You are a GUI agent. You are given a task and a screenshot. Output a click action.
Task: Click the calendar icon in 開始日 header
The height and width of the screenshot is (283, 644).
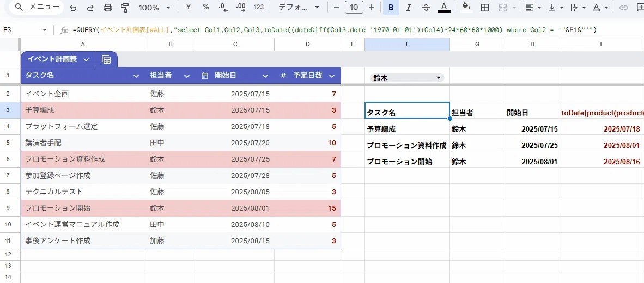point(204,76)
